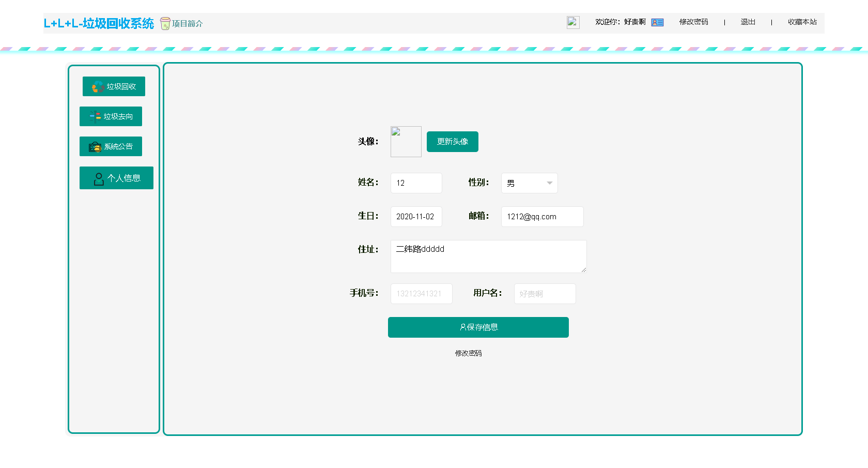Open the 生日 date picker field
Image resolution: width=868 pixels, height=468 pixels.
point(416,216)
